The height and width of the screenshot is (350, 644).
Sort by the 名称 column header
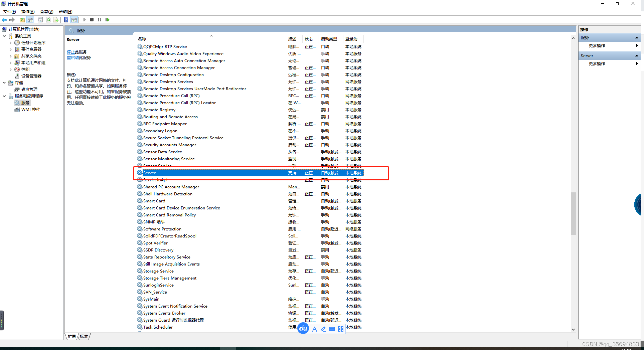point(211,39)
